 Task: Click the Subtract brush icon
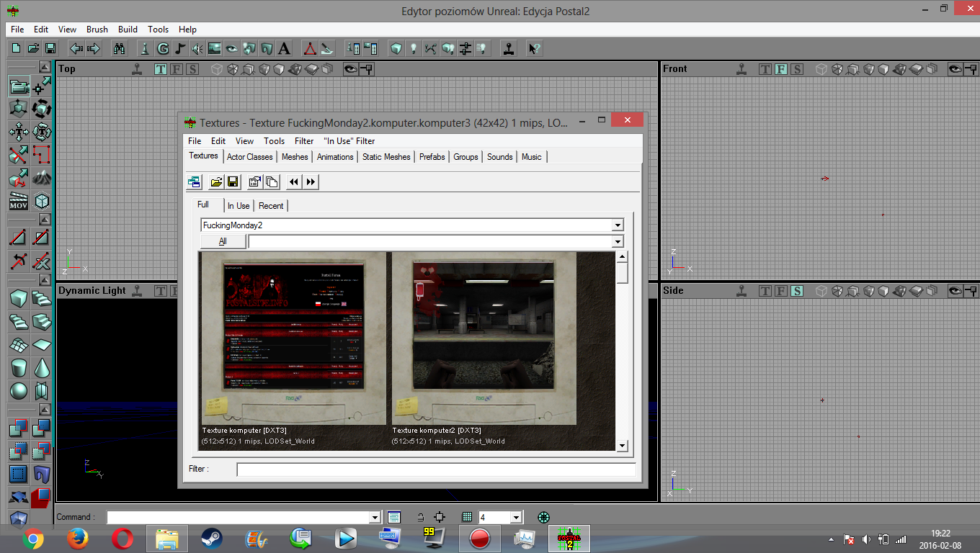[x=42, y=429]
